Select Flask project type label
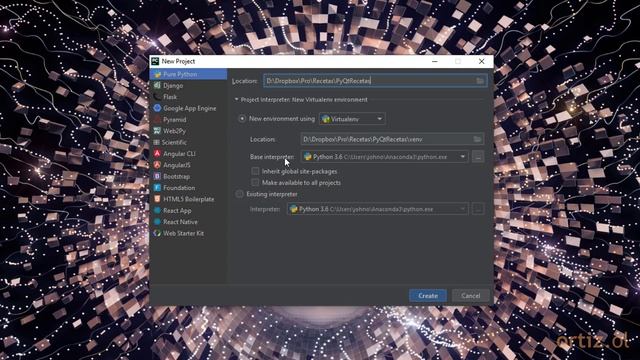Viewport: 640px width, 360px height. [x=170, y=97]
